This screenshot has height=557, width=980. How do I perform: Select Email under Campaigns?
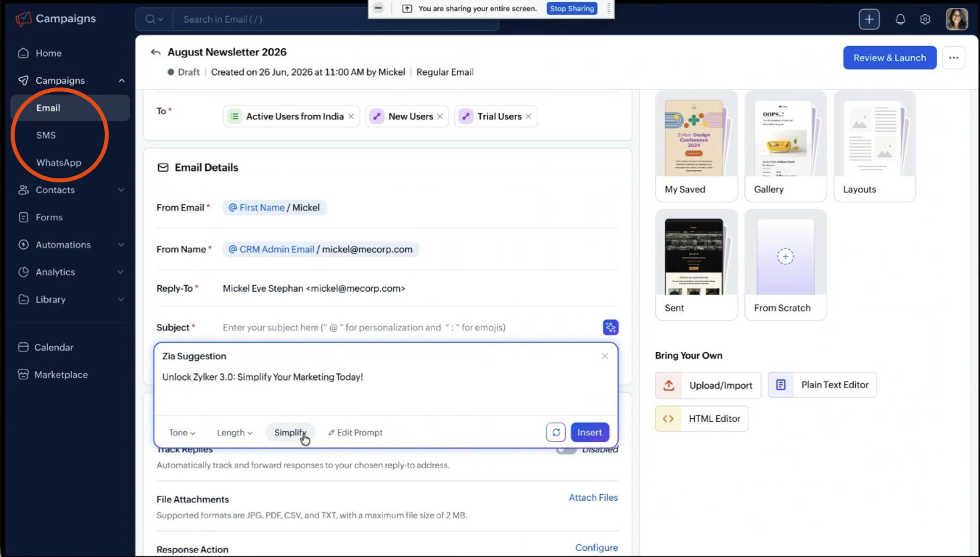70,108
